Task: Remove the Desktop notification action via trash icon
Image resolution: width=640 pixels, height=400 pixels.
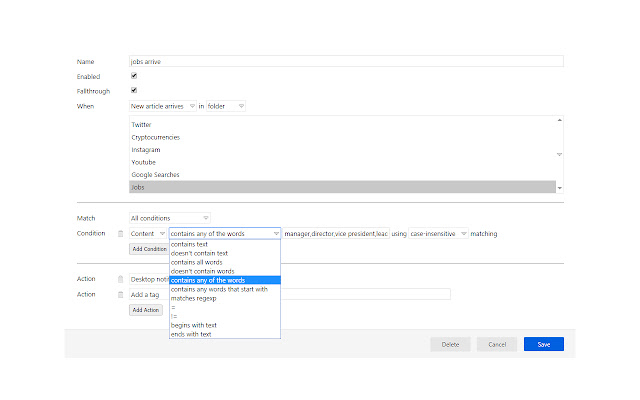Action: (121, 279)
